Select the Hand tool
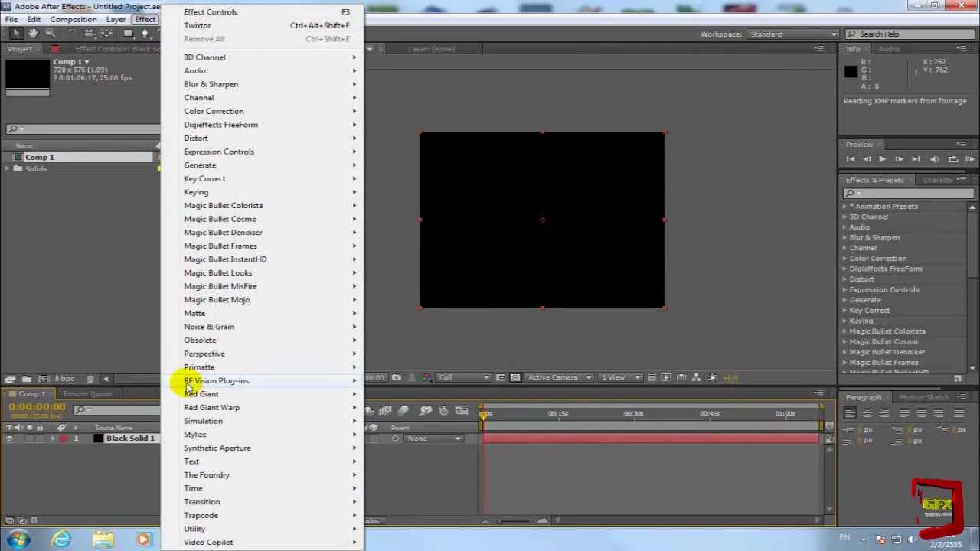The width and height of the screenshot is (980, 551). point(33,34)
